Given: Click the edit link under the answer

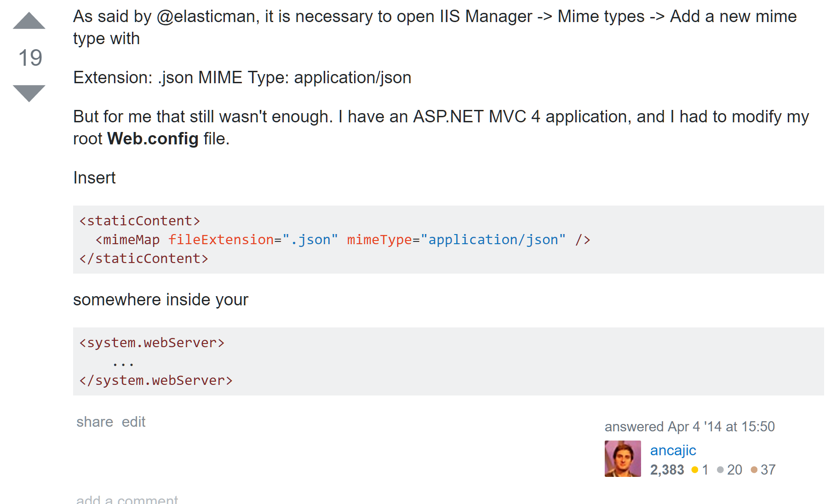Looking at the screenshot, I should (133, 422).
